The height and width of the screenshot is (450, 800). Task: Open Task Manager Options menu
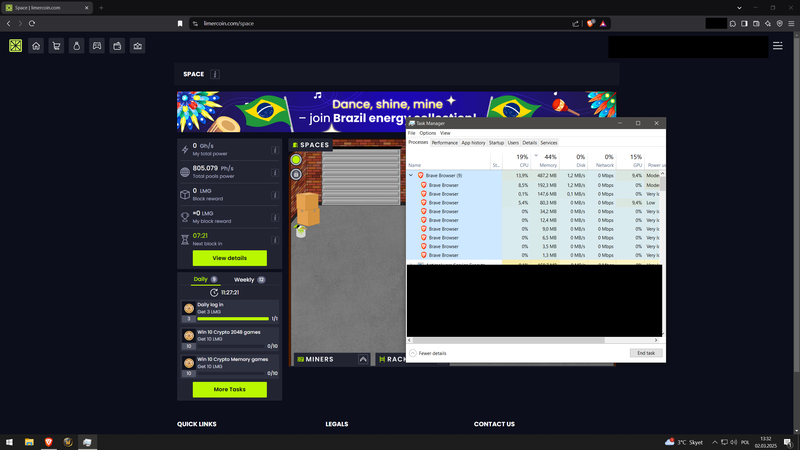tap(428, 133)
